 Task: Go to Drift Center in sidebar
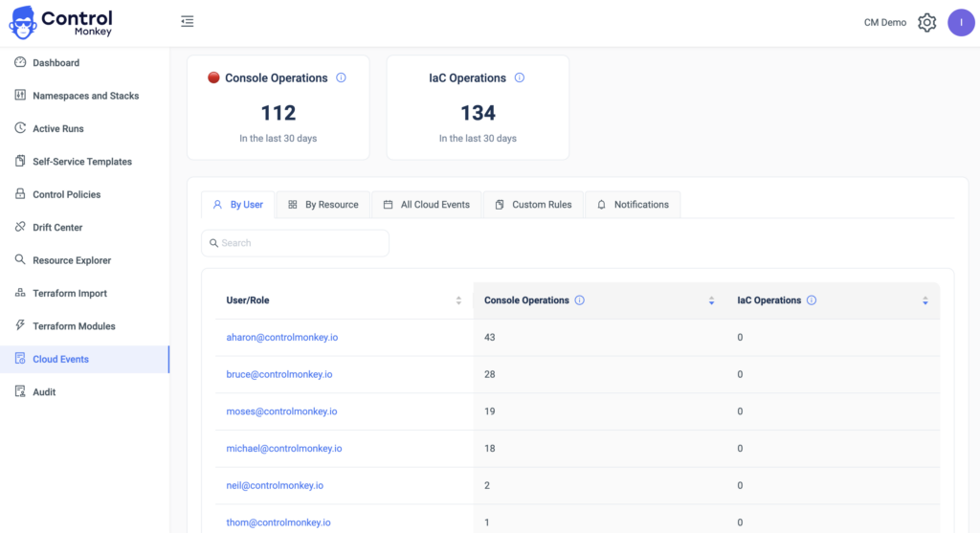[x=57, y=228]
